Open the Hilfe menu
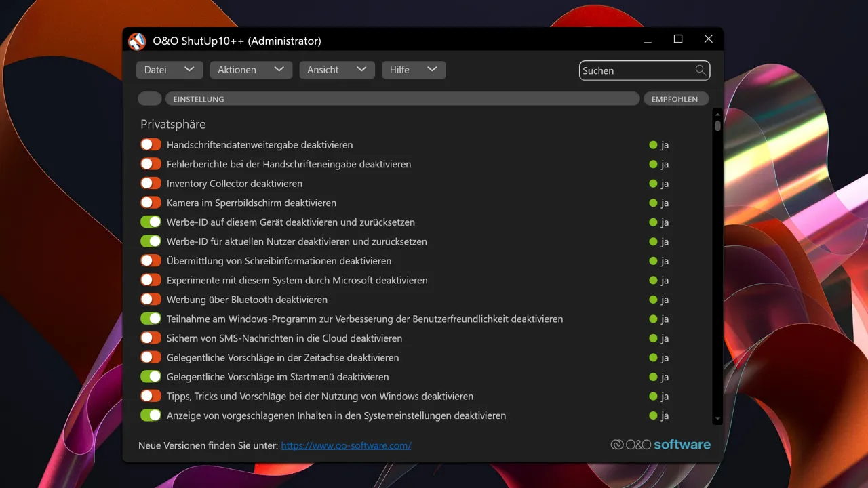Image resolution: width=868 pixels, height=488 pixels. click(414, 70)
